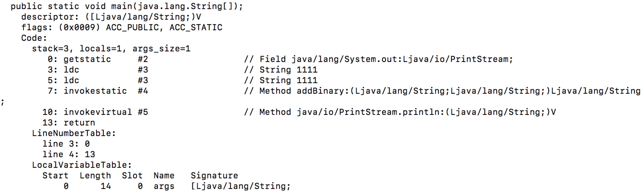Click the Code: label
This screenshot has height=195, width=644.
(34, 38)
